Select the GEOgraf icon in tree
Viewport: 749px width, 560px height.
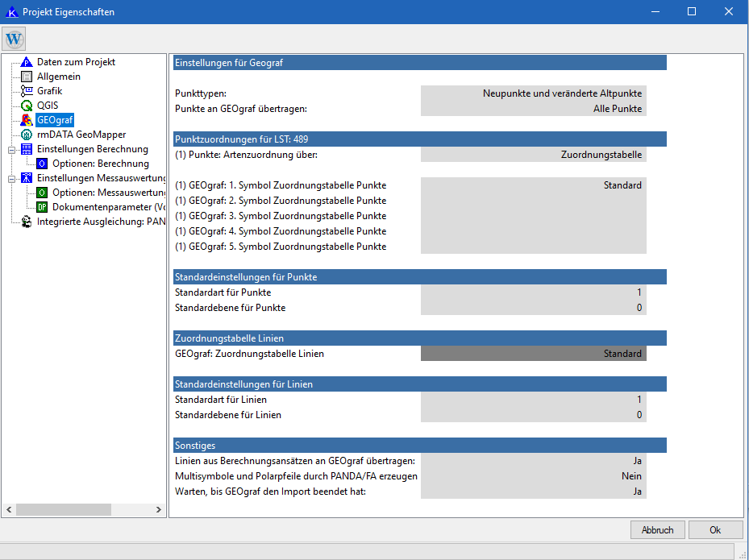tap(27, 120)
